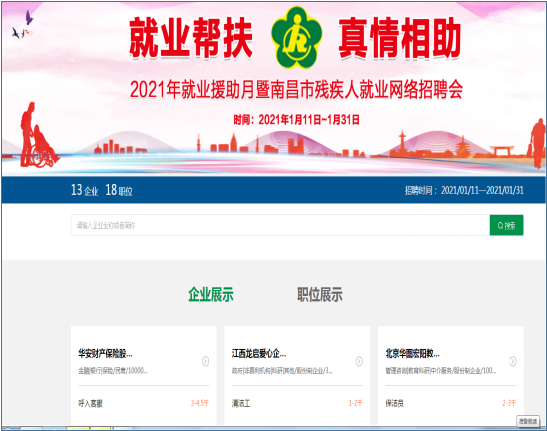The width and height of the screenshot is (547, 431).
Task: Click the 18 职位 position count
Action: pos(119,190)
